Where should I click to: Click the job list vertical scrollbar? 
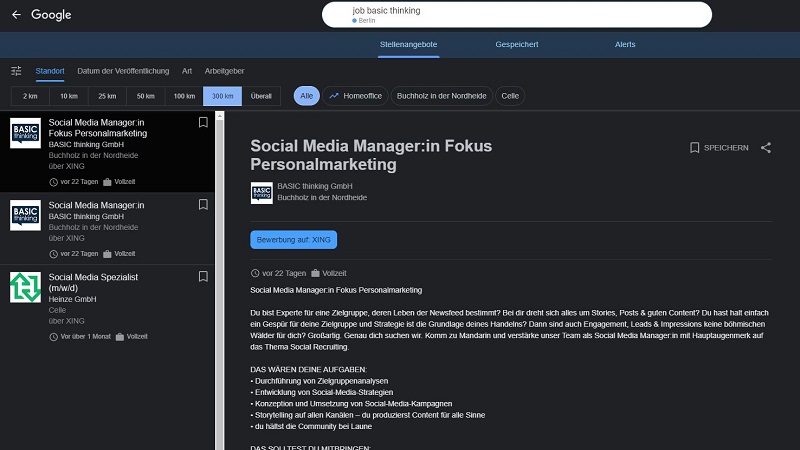coord(220,281)
